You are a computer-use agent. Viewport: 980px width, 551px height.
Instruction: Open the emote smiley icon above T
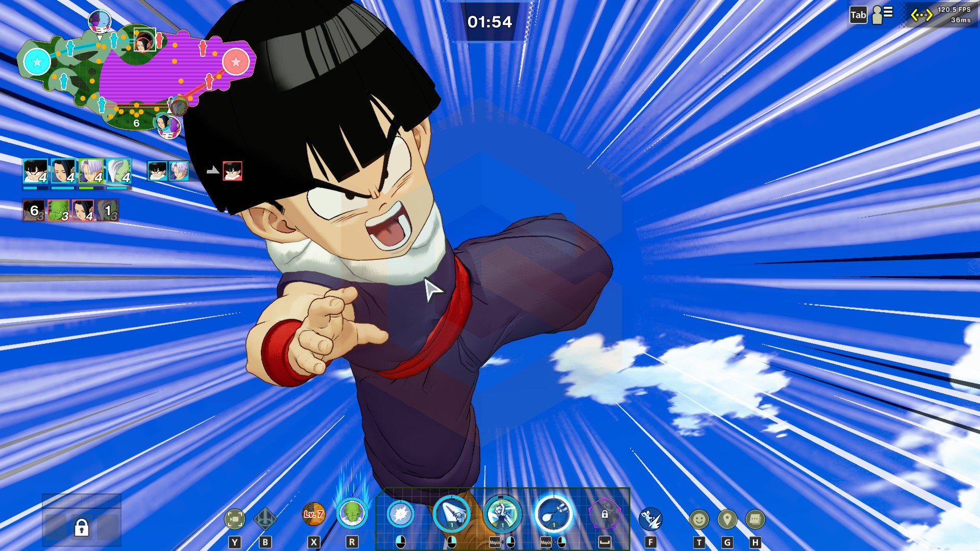coord(699,519)
